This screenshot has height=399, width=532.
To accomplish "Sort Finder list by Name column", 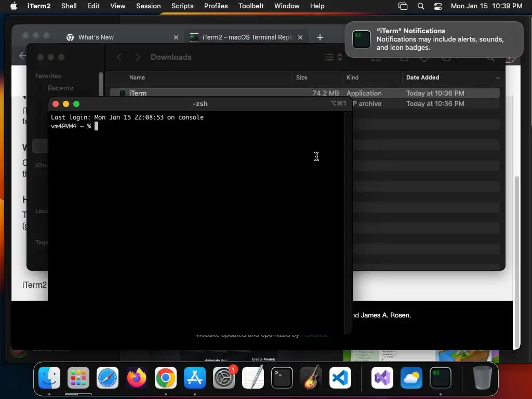I will click(137, 78).
